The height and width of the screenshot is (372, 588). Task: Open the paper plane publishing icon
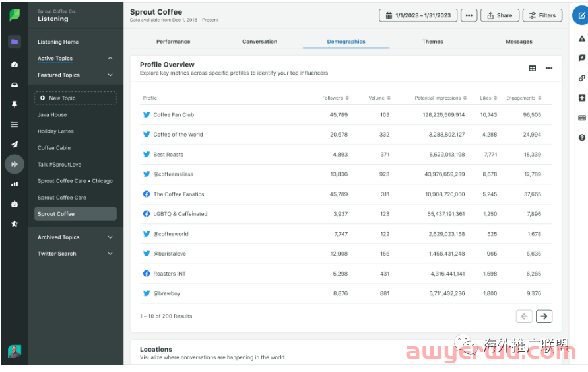(x=15, y=144)
